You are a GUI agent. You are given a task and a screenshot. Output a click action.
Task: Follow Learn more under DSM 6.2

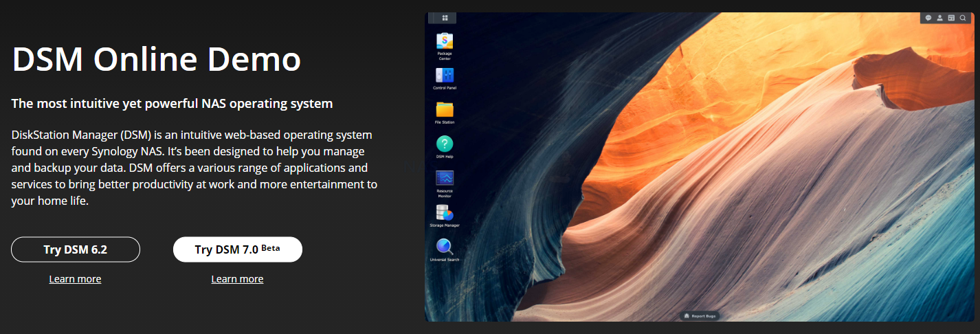pyautogui.click(x=75, y=279)
